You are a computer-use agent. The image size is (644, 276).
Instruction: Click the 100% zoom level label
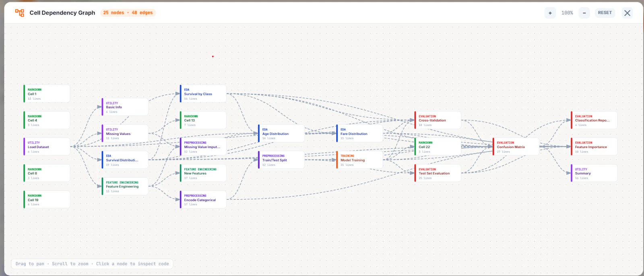pos(567,13)
